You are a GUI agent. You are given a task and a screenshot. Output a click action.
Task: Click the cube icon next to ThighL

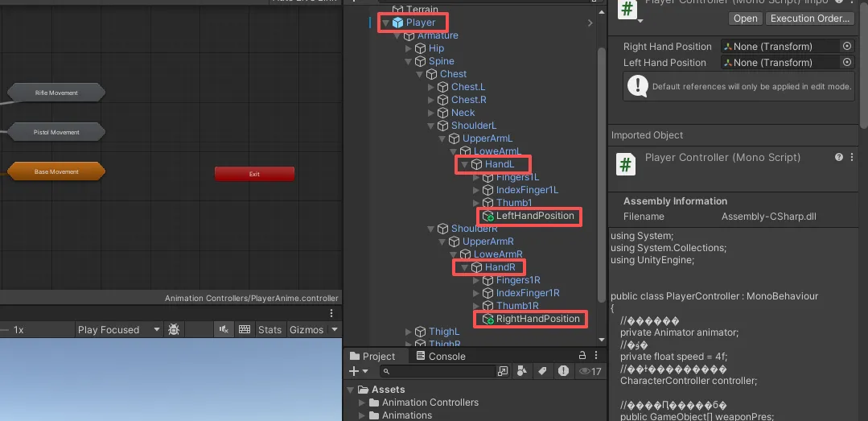click(x=420, y=332)
